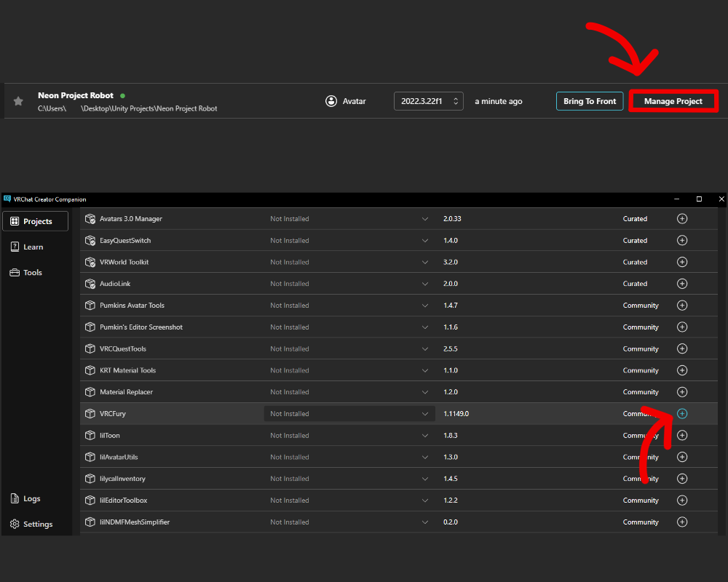The height and width of the screenshot is (582, 728).
Task: Click the lilycalInventory package name
Action: (x=122, y=479)
